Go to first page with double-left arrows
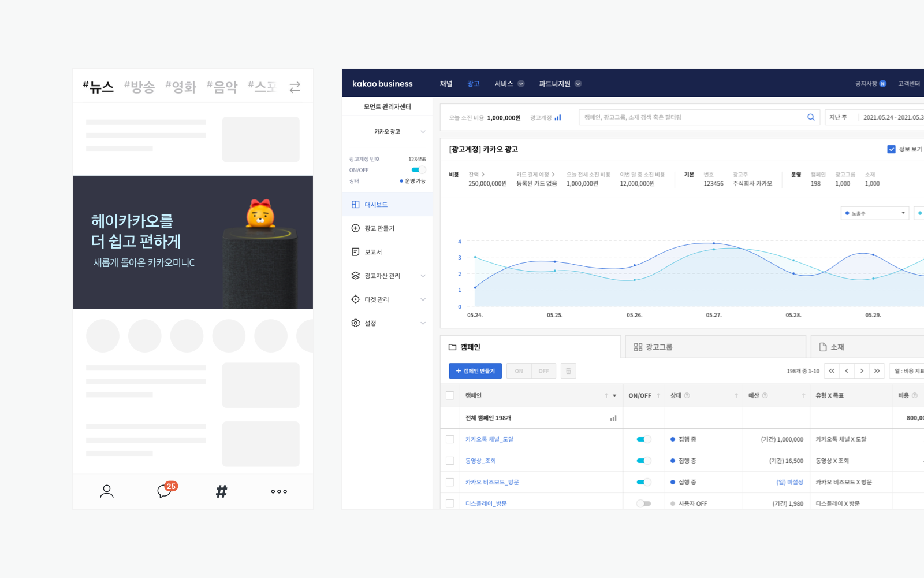 pyautogui.click(x=832, y=371)
